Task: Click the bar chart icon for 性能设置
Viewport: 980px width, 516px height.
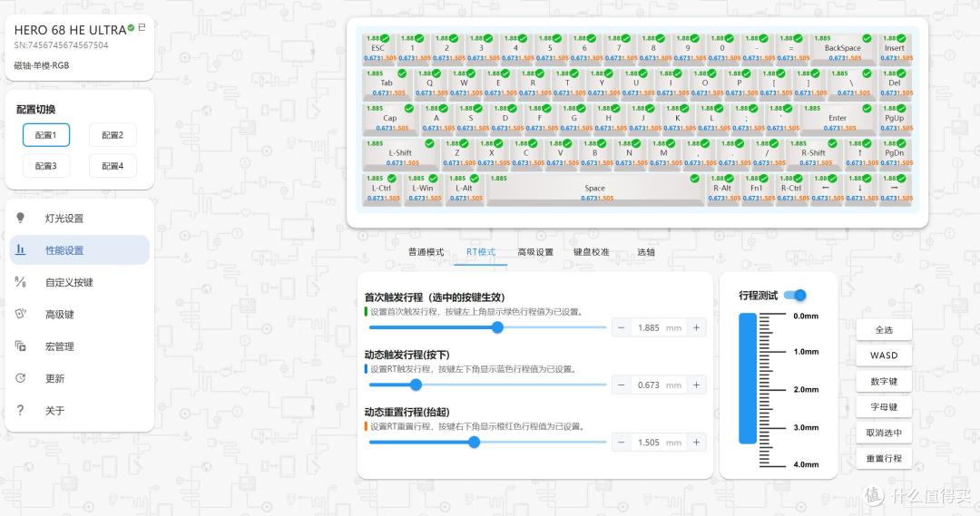Action: (20, 250)
